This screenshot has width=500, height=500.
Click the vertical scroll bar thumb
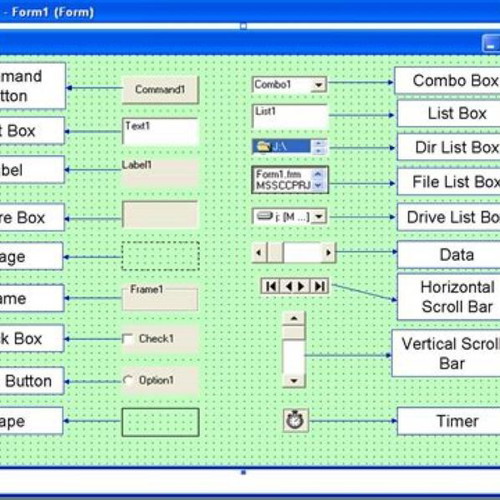[294, 332]
